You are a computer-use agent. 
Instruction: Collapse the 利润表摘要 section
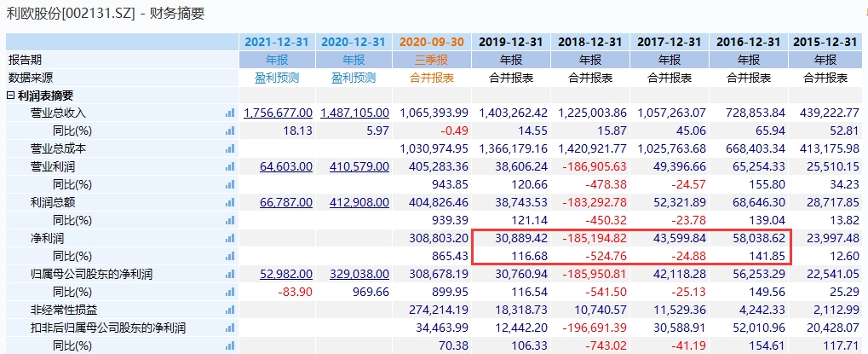point(10,96)
